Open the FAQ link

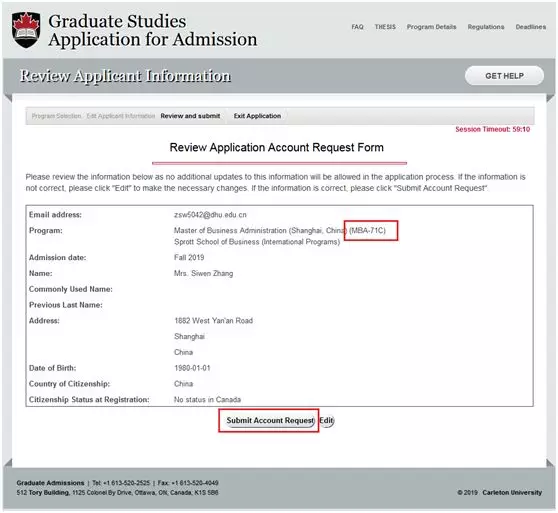[x=357, y=27]
